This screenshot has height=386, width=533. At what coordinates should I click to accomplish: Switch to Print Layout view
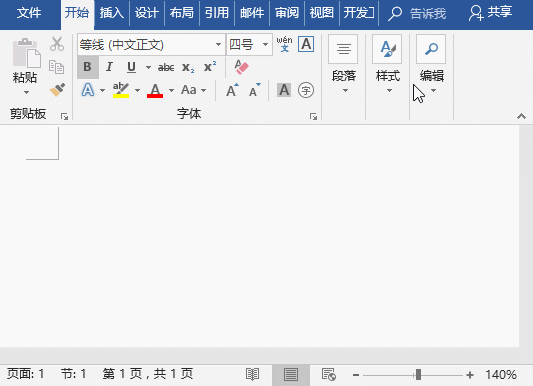click(x=291, y=375)
